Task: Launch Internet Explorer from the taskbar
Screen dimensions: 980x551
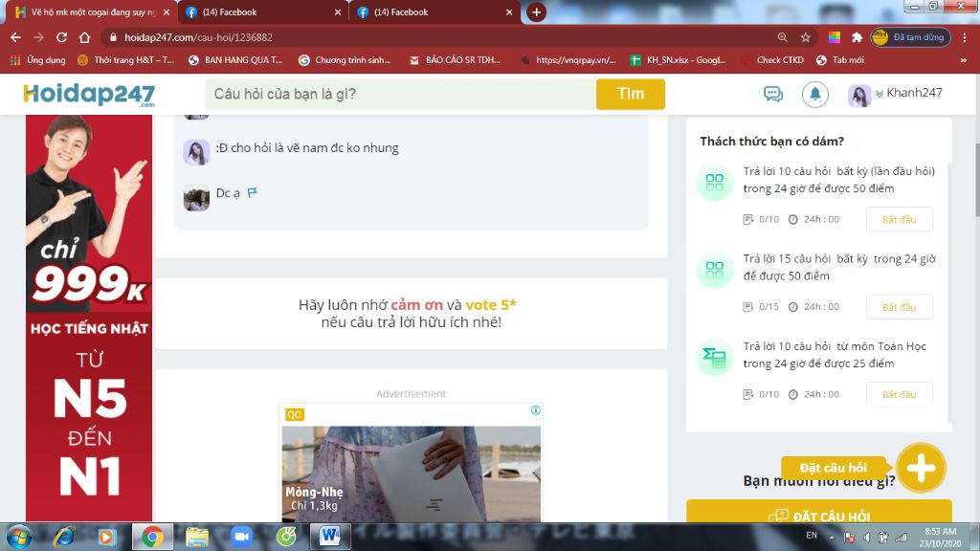Action: (64, 538)
